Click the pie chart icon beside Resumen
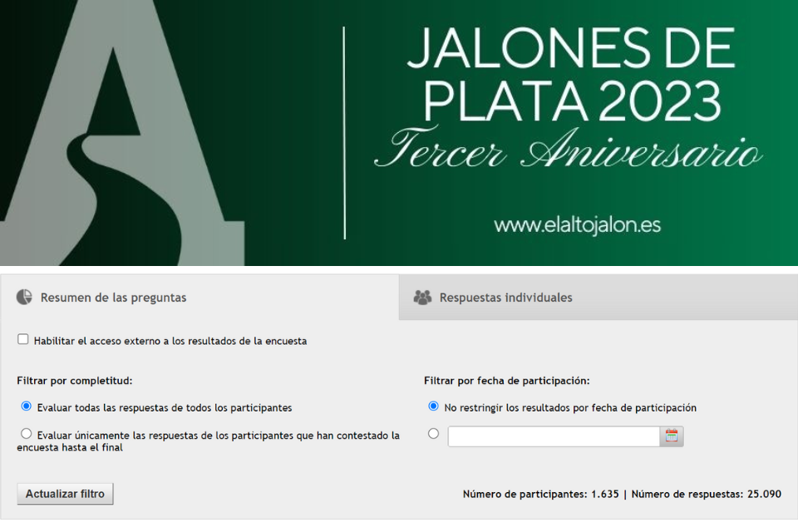Image resolution: width=798 pixels, height=532 pixels. (x=24, y=297)
